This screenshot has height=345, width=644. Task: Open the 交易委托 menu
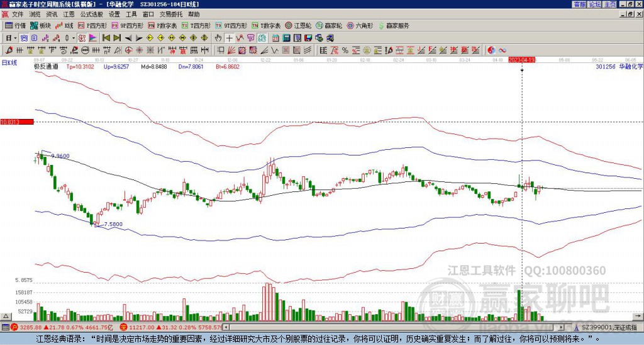click(x=171, y=14)
